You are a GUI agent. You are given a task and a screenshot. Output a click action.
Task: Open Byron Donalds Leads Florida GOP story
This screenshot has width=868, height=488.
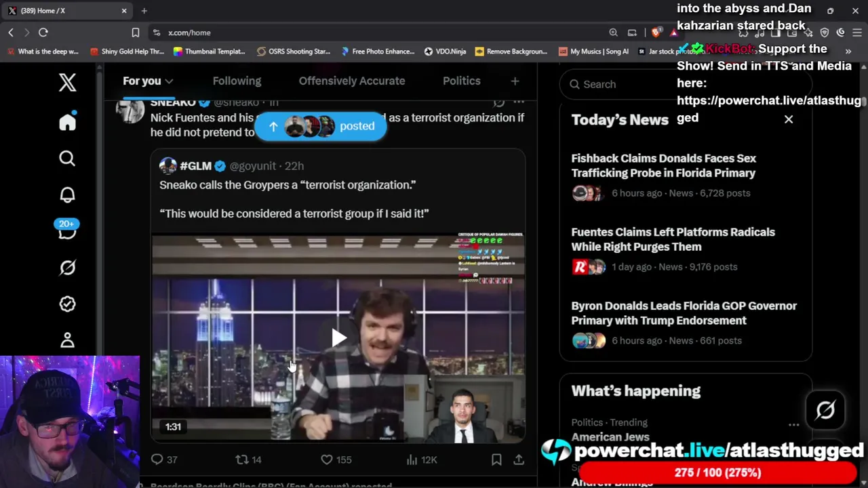pos(684,313)
